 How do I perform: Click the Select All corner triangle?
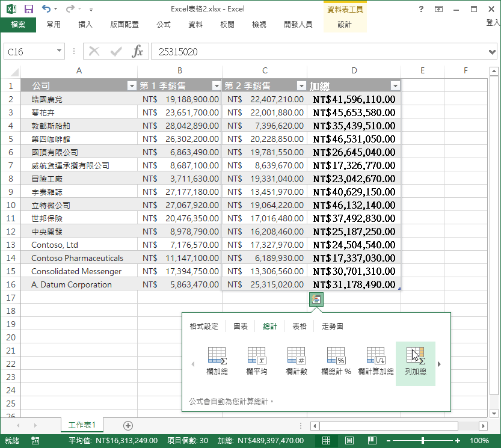(14, 72)
